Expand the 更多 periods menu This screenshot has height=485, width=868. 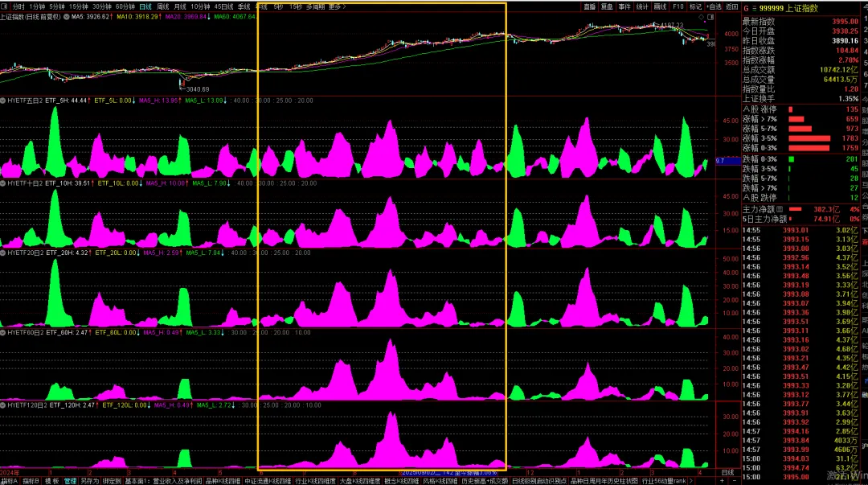pyautogui.click(x=337, y=6)
